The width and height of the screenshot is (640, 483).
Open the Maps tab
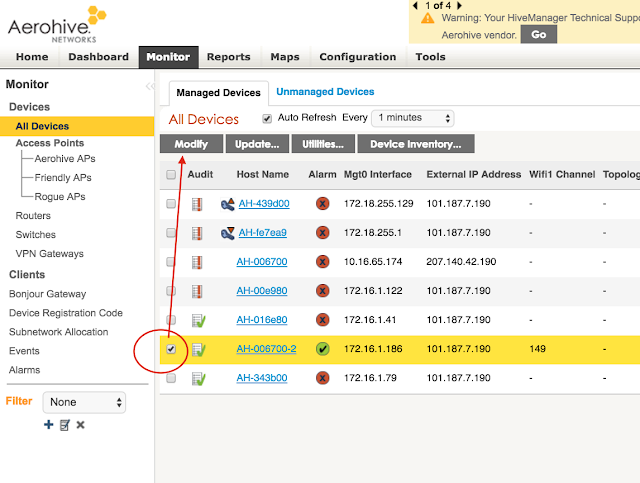[285, 57]
